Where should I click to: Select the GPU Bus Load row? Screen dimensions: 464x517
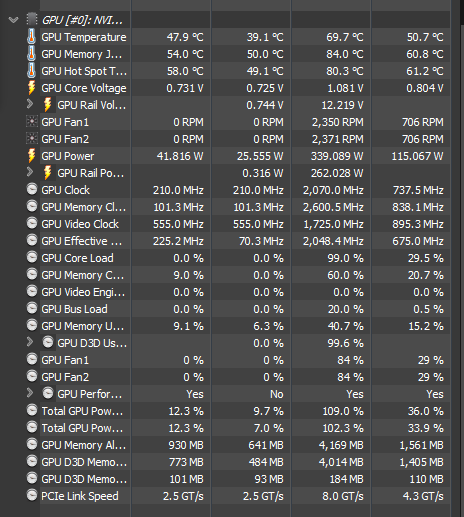point(245,309)
